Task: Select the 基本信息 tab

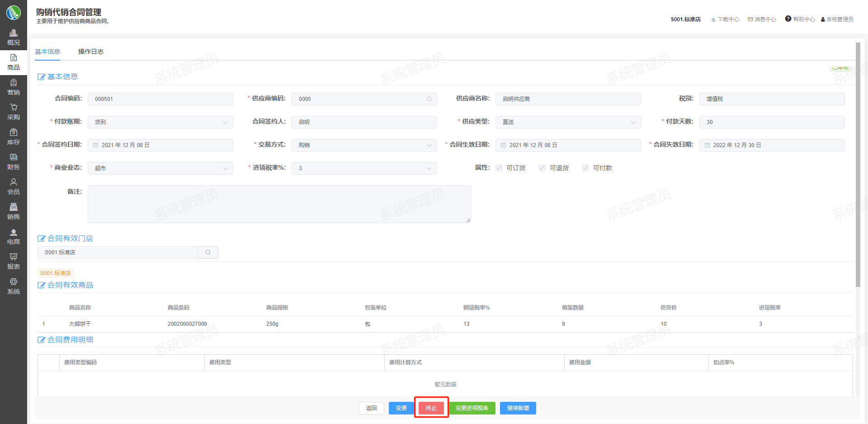Action: point(47,52)
